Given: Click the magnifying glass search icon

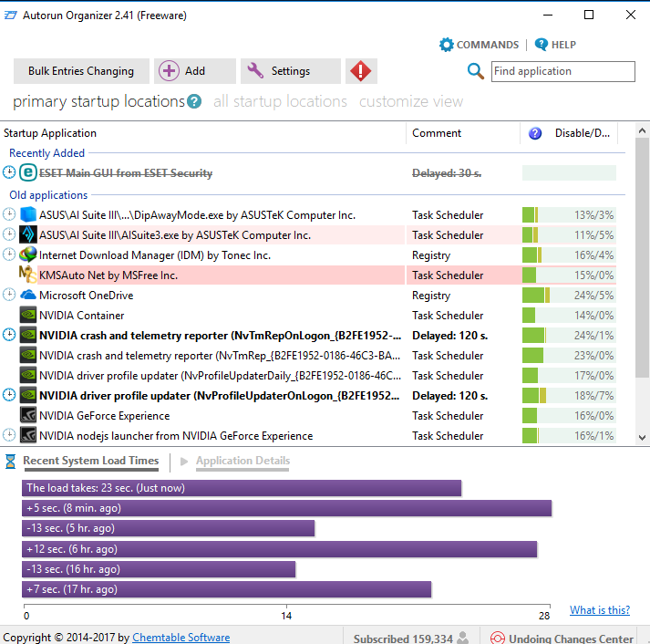Looking at the screenshot, I should [x=476, y=71].
